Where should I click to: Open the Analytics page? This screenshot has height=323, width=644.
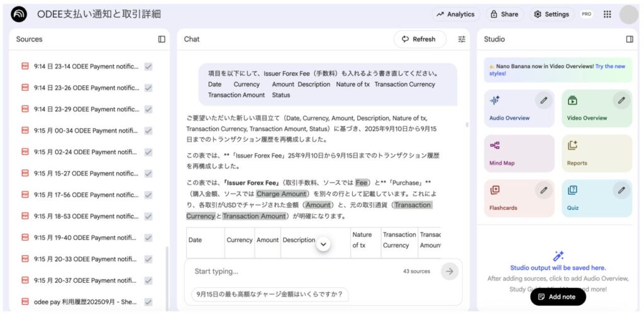[456, 14]
